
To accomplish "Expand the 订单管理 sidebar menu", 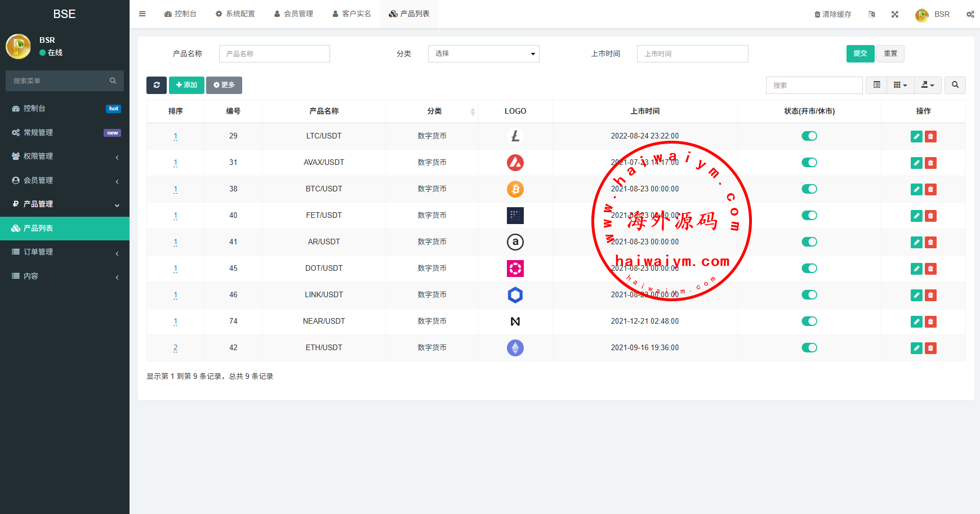I will click(x=65, y=252).
